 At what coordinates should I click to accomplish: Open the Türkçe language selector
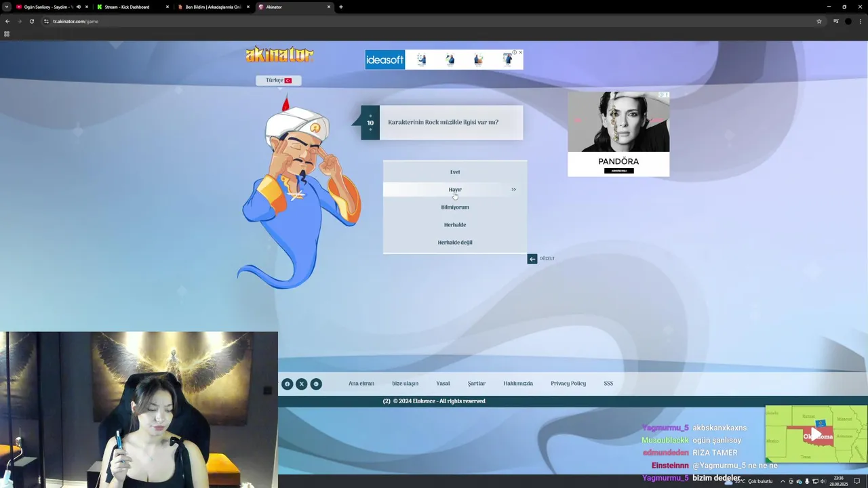(x=278, y=80)
